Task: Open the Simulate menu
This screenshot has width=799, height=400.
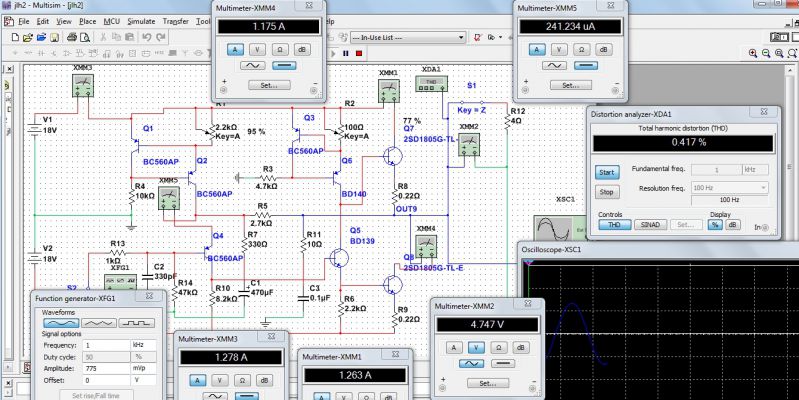Action: pyautogui.click(x=141, y=21)
